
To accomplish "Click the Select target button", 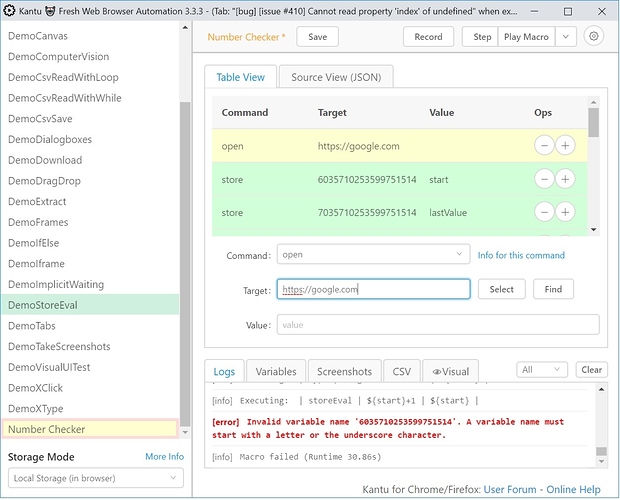I will (502, 289).
